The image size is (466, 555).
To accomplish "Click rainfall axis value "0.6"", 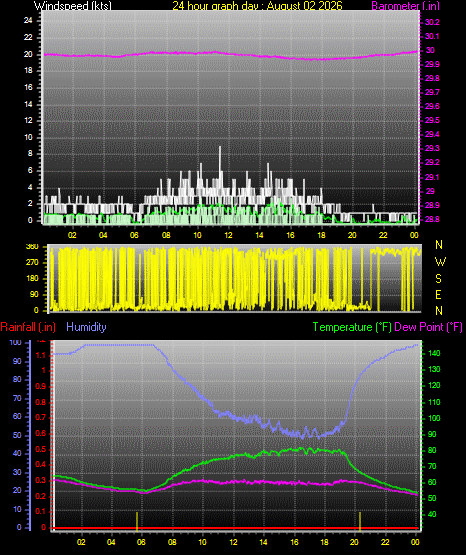I will pyautogui.click(x=41, y=434).
